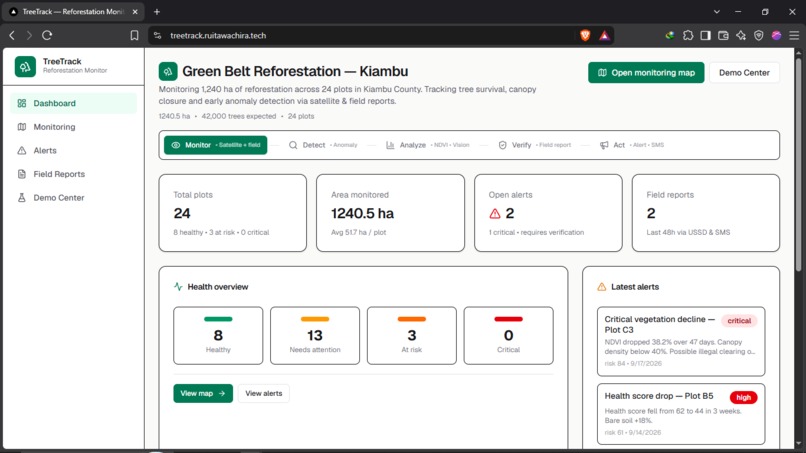Click the Analyze chart icon in pipeline
The image size is (806, 453).
(x=390, y=145)
